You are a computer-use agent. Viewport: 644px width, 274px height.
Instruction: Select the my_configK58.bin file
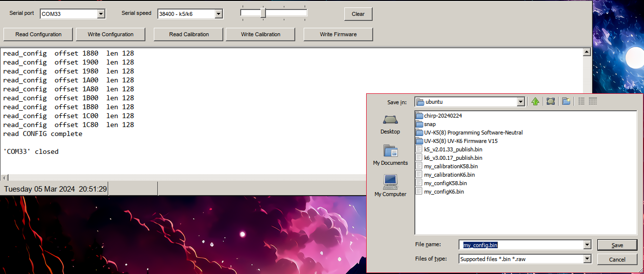point(445,183)
